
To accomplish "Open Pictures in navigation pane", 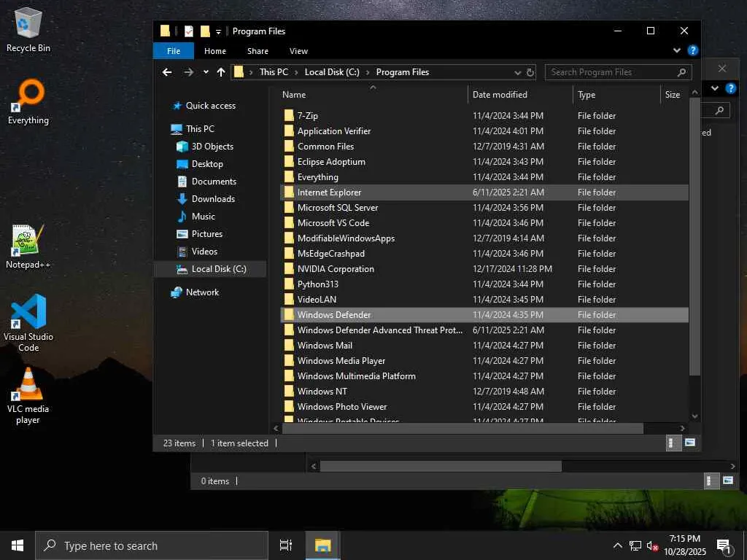I will coord(206,234).
